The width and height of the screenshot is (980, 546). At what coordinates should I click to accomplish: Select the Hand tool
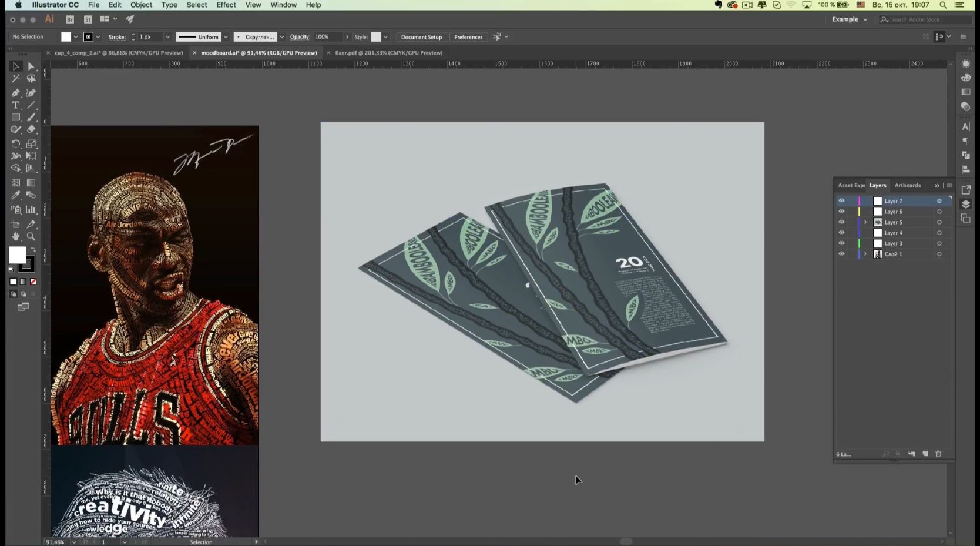point(16,236)
